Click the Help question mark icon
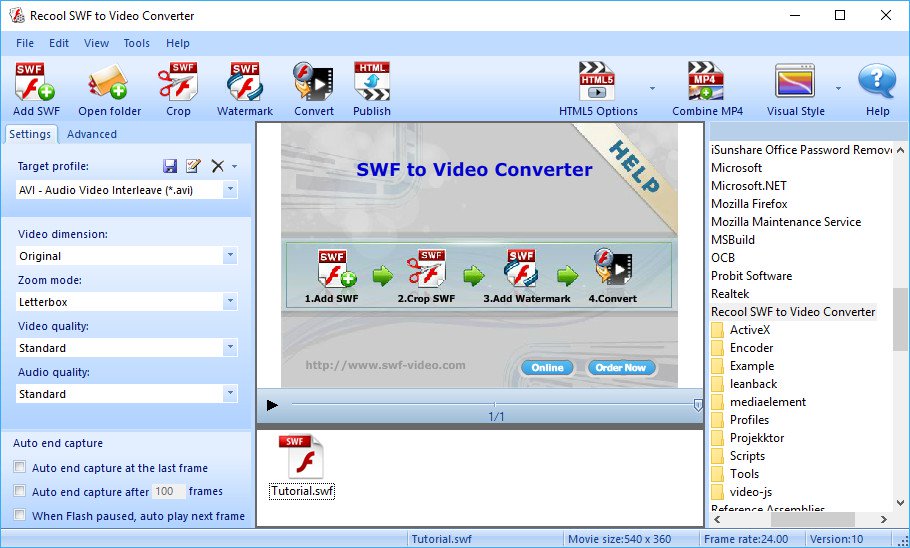Viewport: 910px width, 548px height. [x=877, y=80]
